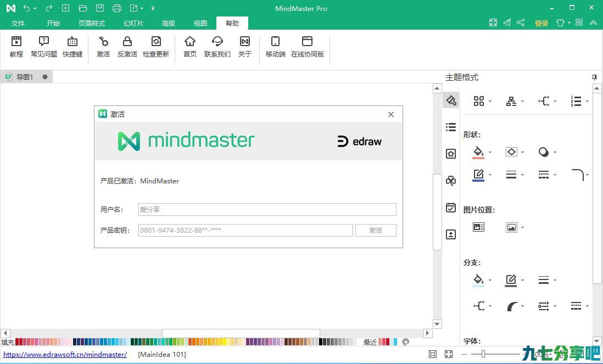Close the 激活 dialog

(391, 114)
